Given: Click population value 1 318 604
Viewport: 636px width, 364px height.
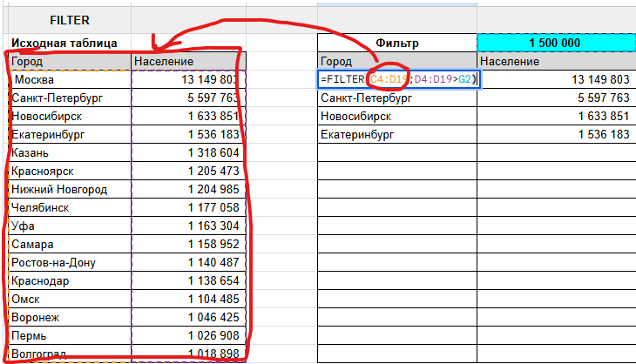Looking at the screenshot, I should pyautogui.click(x=188, y=152).
